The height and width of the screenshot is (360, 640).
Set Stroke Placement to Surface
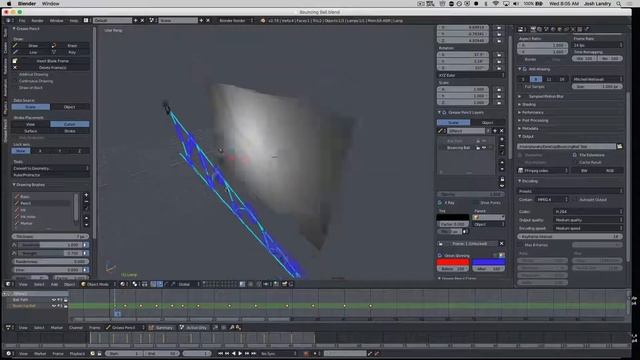pos(31,131)
